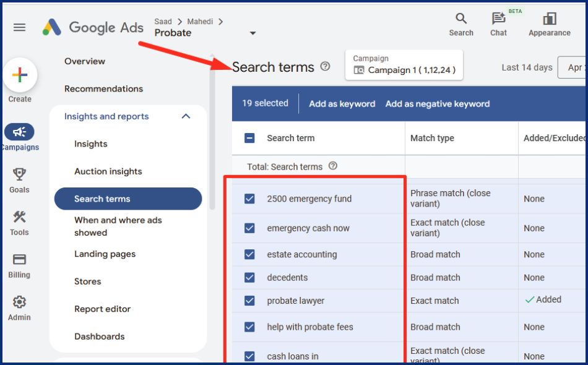Click the 19 selected label
Screen dimensions: 588x365
(265, 103)
